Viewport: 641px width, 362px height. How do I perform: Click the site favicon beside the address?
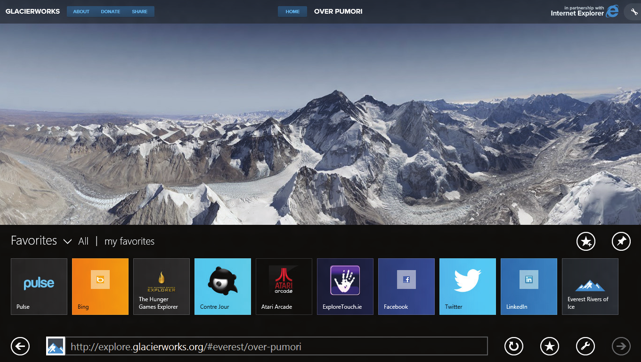pos(55,346)
